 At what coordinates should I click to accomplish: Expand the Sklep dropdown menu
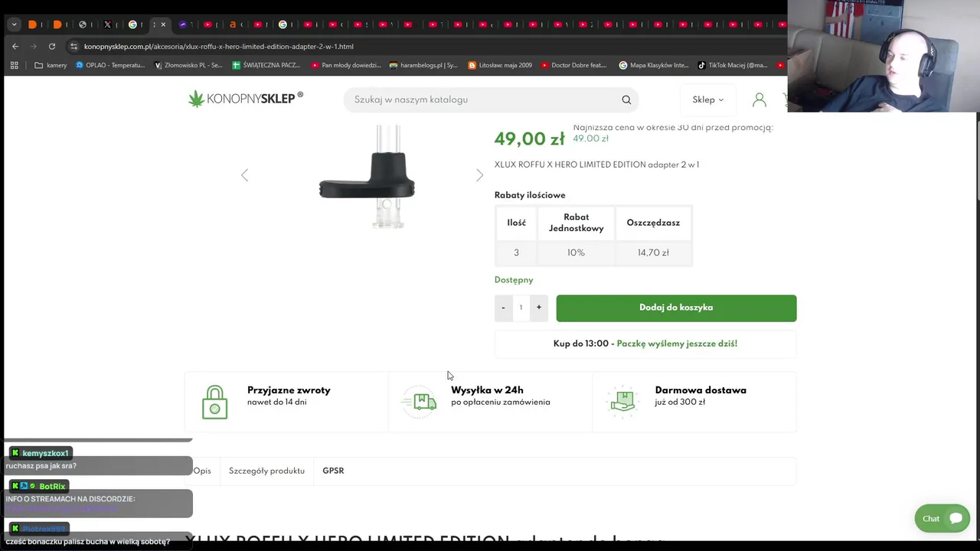coord(707,99)
